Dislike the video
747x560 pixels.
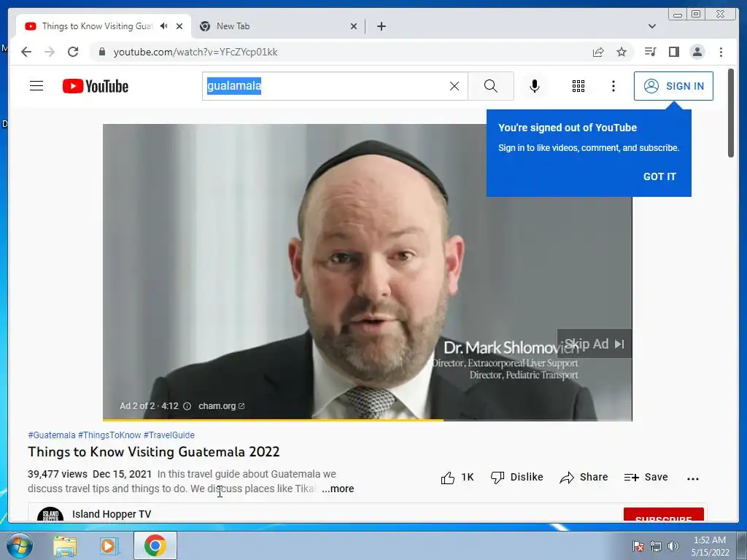(x=517, y=478)
